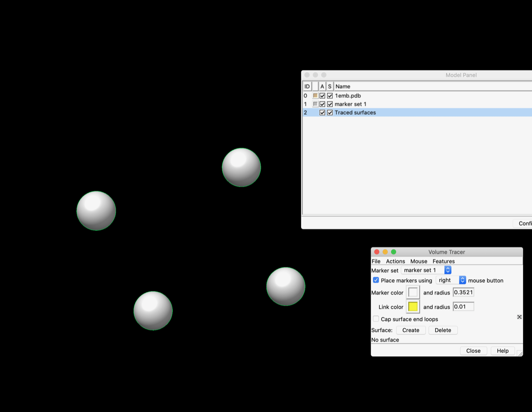532x412 pixels.
Task: Click the marker radius field showing 0.3521
Action: (x=463, y=293)
